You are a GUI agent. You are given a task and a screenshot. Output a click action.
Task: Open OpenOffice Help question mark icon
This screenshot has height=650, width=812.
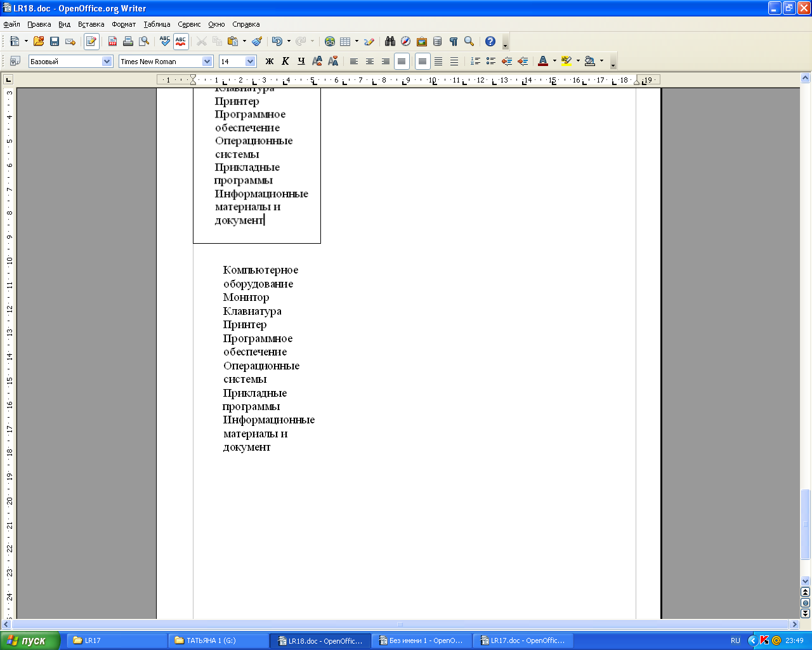coord(490,41)
